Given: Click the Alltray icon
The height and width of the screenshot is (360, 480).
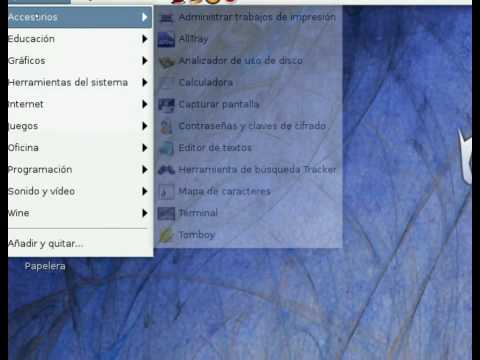Looking at the screenshot, I should pyautogui.click(x=166, y=40).
